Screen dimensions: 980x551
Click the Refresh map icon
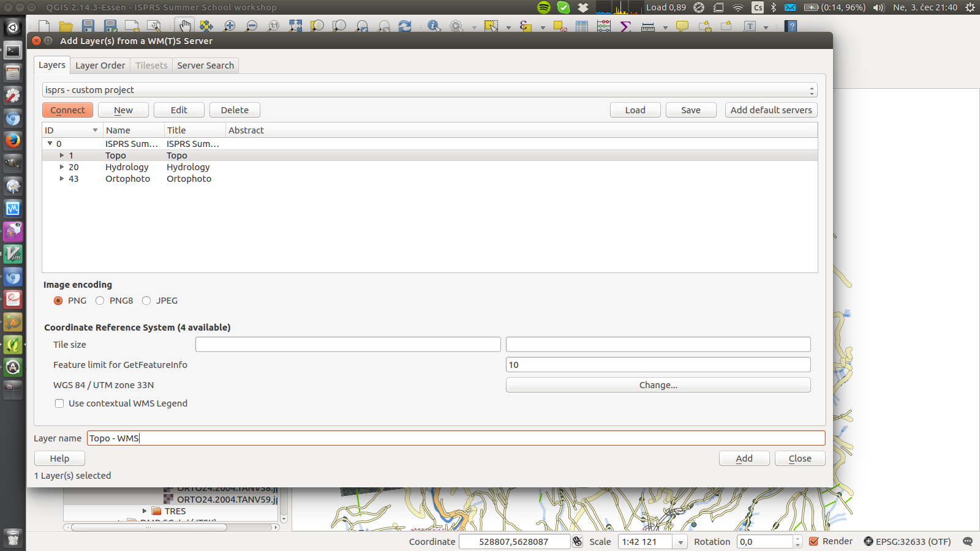click(x=405, y=26)
